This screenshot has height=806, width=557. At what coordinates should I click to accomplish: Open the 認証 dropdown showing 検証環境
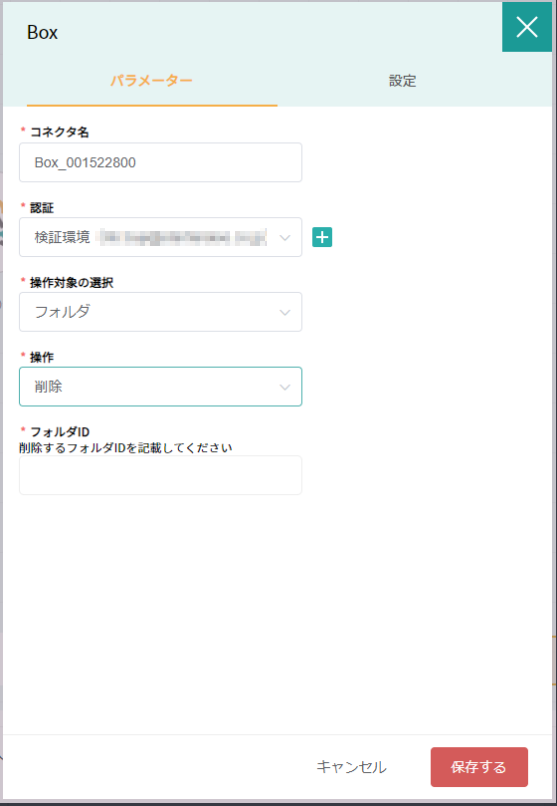[x=160, y=237]
